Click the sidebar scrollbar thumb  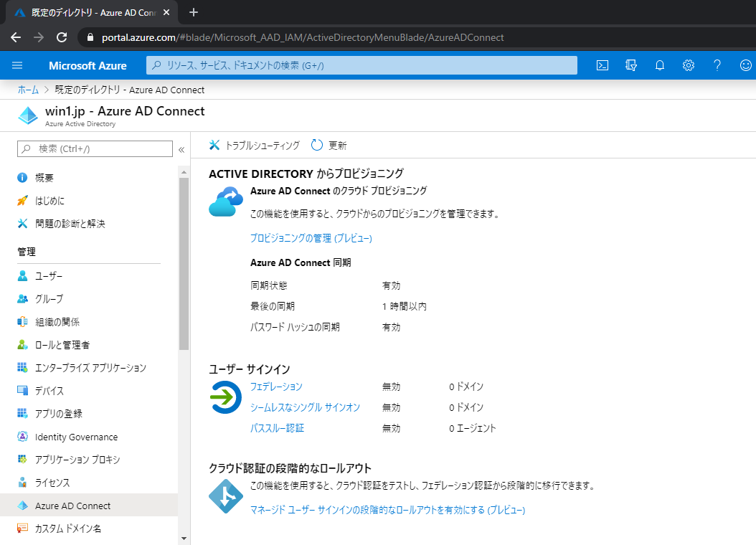[184, 264]
